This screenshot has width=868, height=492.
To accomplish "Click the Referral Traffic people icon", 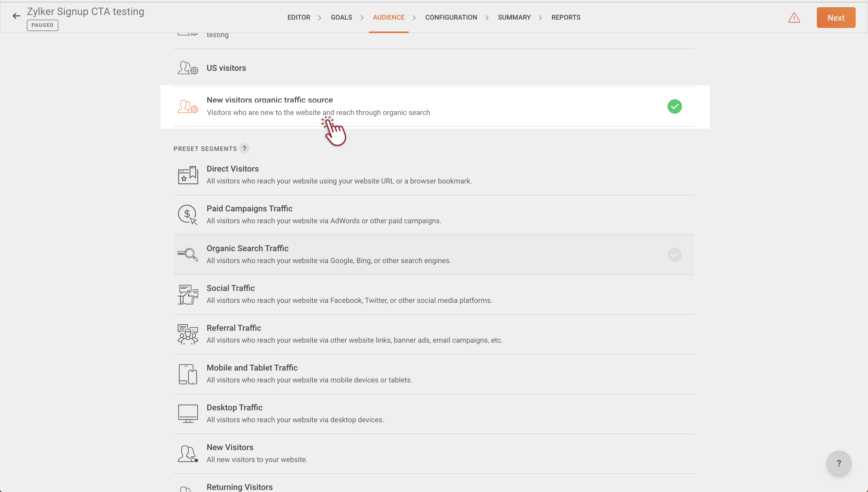I will tap(188, 334).
